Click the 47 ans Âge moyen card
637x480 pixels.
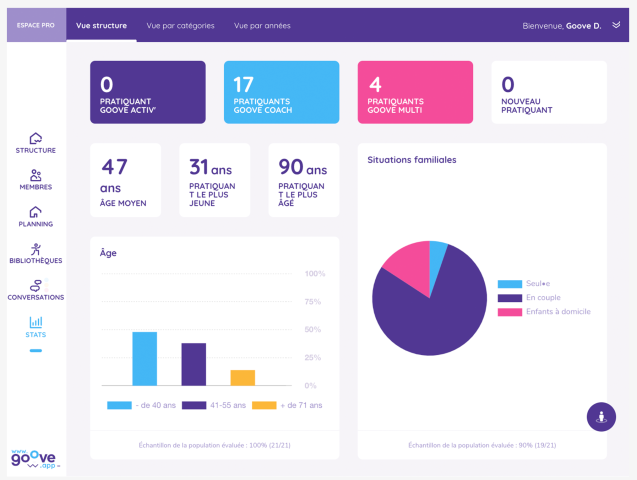pos(126,180)
